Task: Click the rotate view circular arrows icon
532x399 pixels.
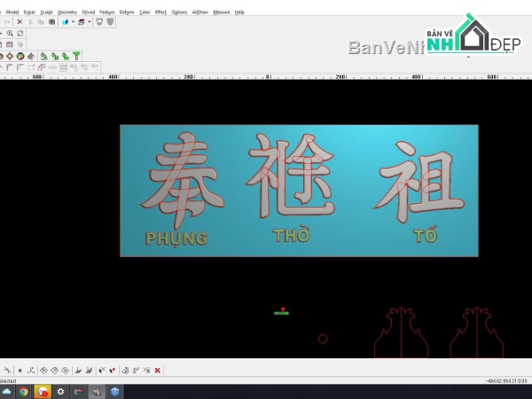Action: click(x=20, y=34)
